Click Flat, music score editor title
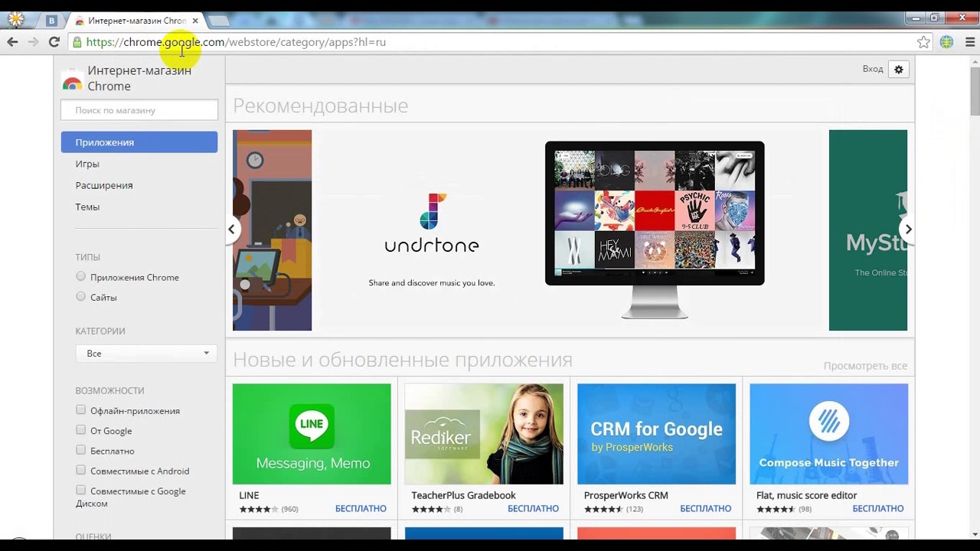Screen dimensions: 980x551 806,495
